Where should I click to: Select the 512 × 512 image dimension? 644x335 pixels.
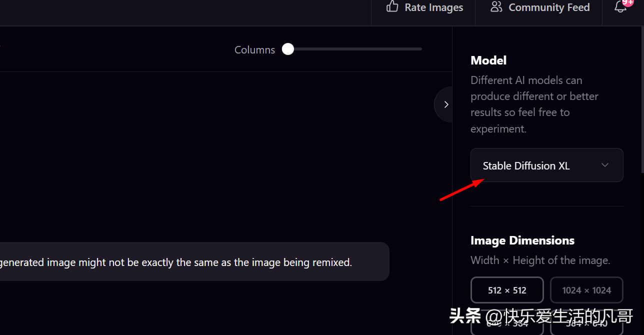coord(507,290)
